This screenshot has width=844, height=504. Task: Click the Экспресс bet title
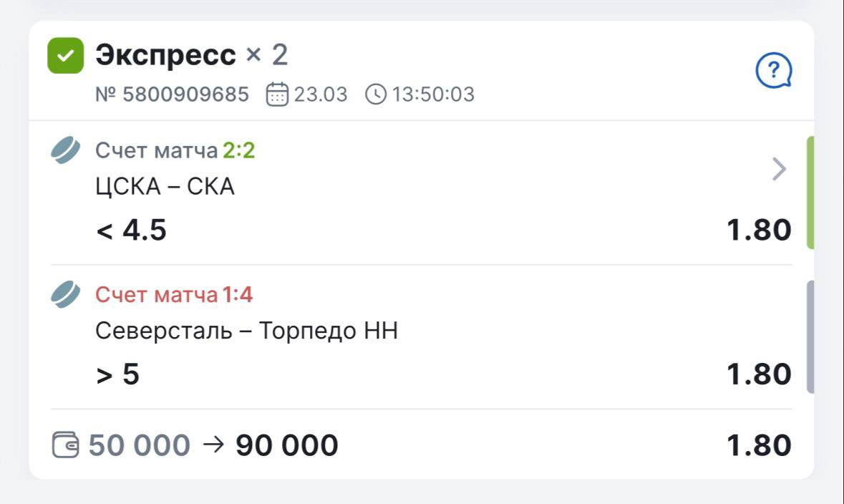[165, 55]
